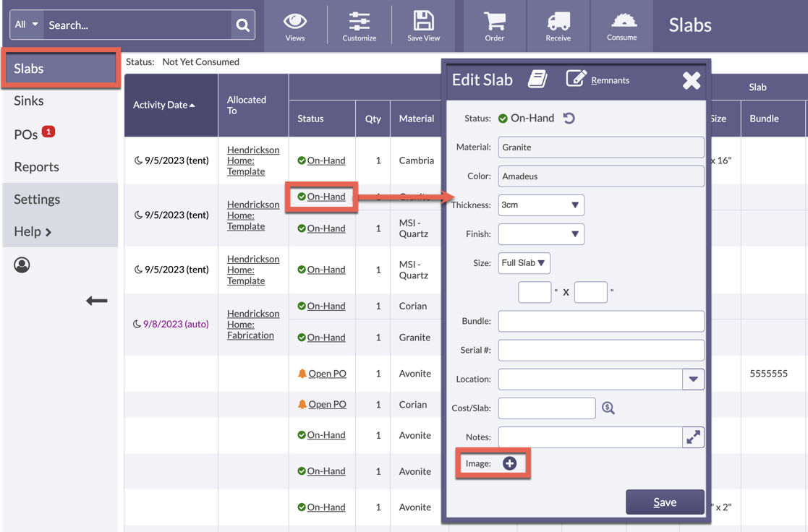
Task: Expand the Size dropdown set to Full Slab
Action: [x=524, y=263]
